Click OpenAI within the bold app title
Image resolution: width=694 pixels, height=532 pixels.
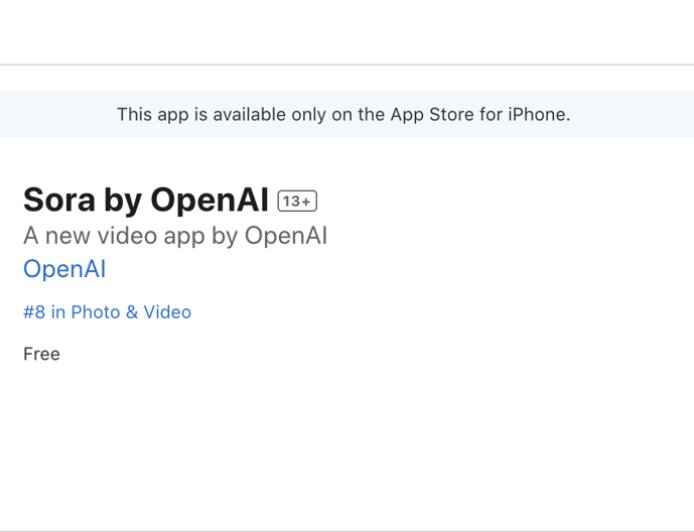[209, 200]
